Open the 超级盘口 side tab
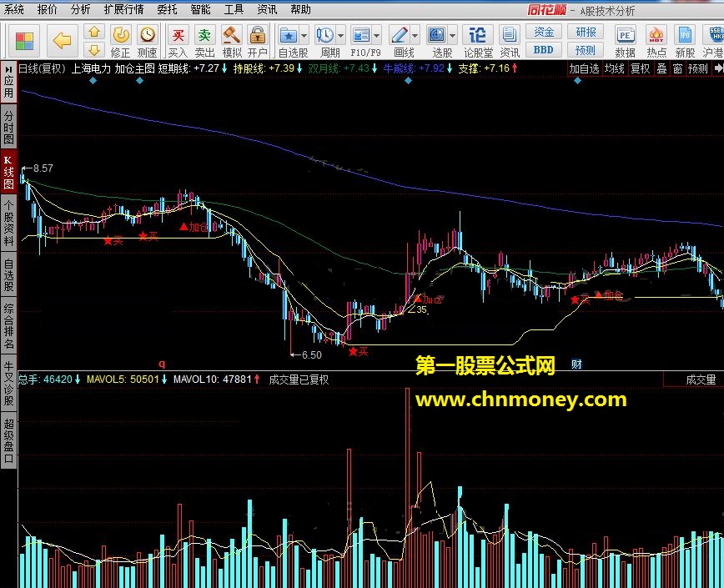Viewport: 724px width, 588px height. pyautogui.click(x=8, y=441)
